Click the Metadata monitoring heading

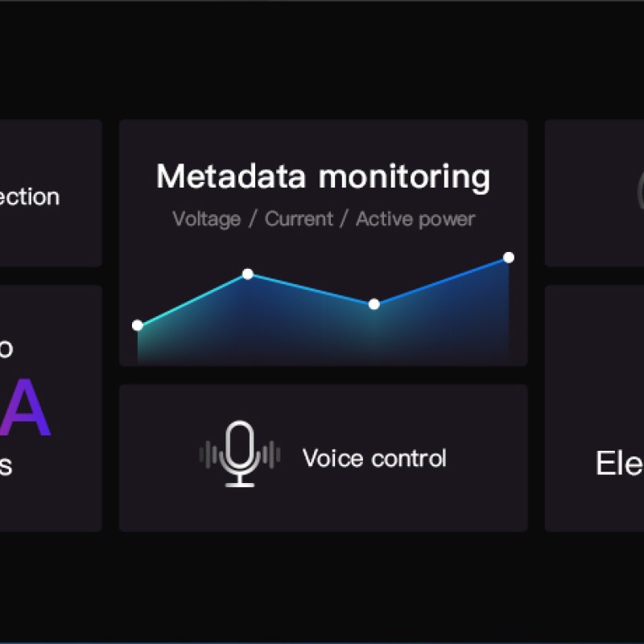(323, 176)
